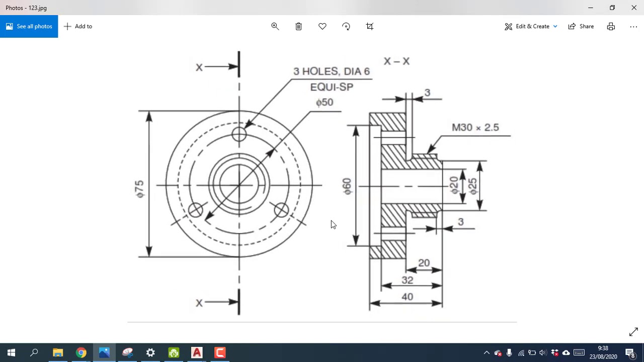Add photo to favorites with the heart icon
This screenshot has width=644, height=362.
pyautogui.click(x=322, y=26)
